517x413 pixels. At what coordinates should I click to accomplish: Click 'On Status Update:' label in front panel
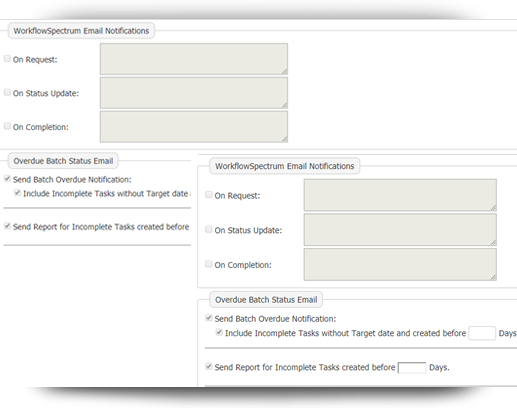pos(248,230)
